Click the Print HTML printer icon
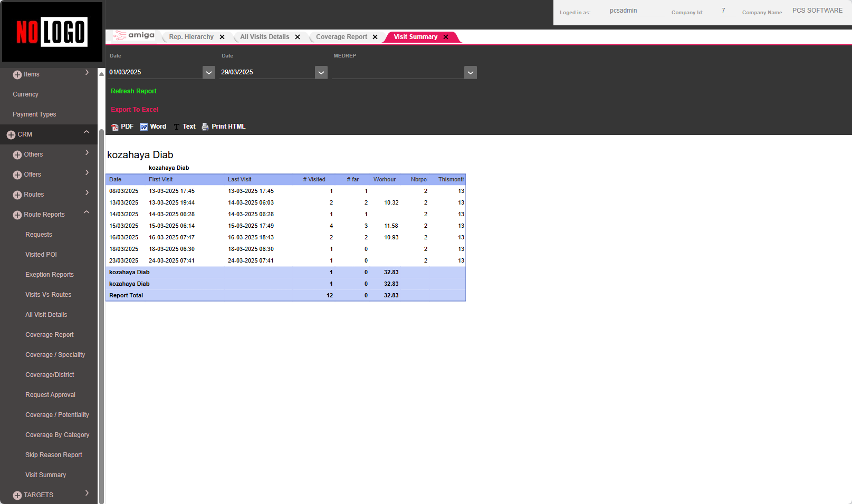Screen dimensions: 852x504 pos(205,127)
